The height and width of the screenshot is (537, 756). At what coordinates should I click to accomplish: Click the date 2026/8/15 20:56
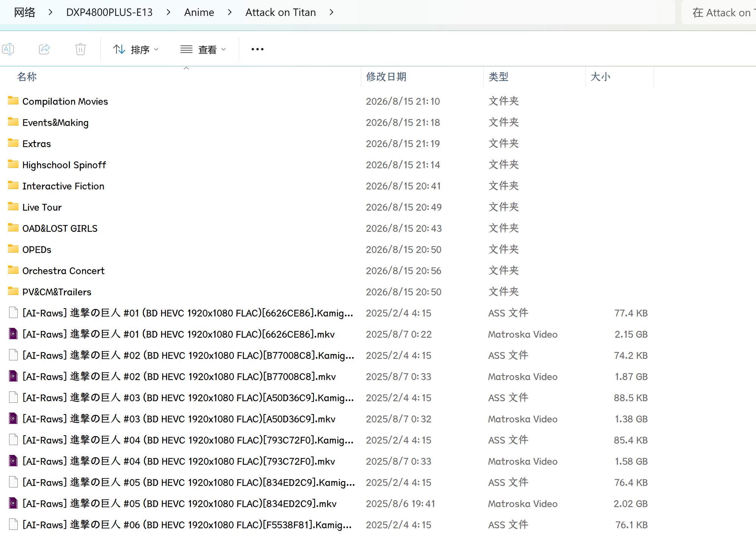click(404, 271)
